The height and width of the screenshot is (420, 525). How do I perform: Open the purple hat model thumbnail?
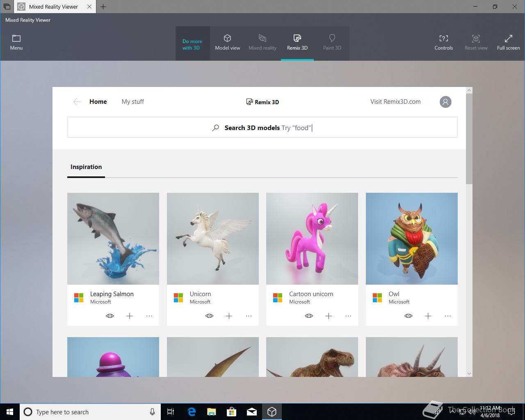113,357
